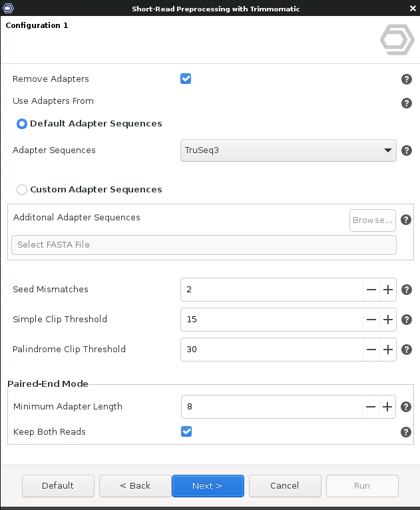Toggle the Keep Both Reads checkbox

coord(186,431)
